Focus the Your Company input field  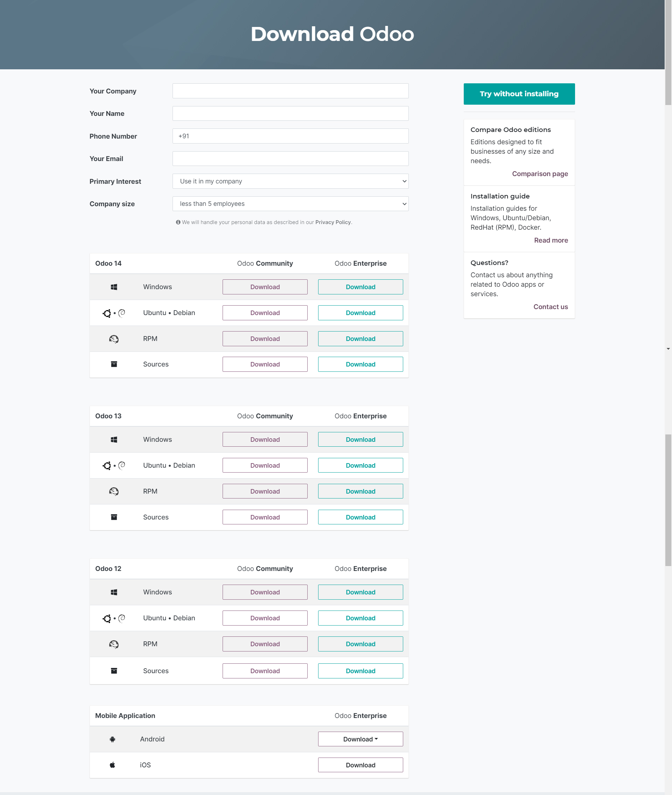tap(290, 91)
